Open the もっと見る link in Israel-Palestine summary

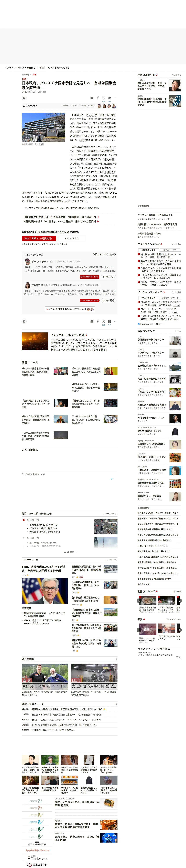point(99,350)
